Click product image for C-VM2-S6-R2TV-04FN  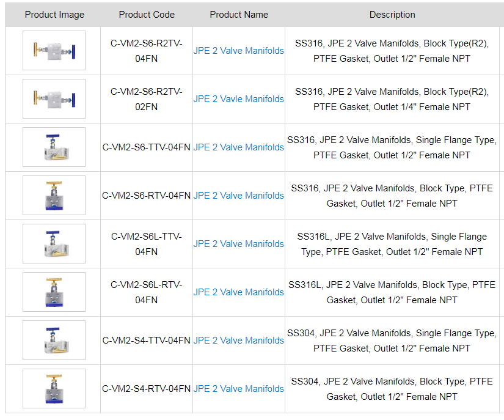(54, 51)
